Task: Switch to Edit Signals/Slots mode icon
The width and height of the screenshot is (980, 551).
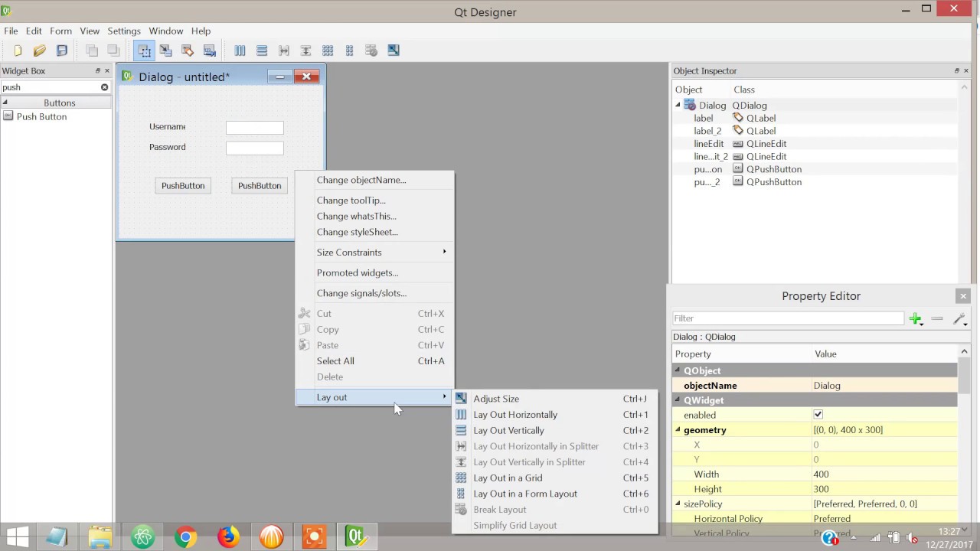Action: [x=165, y=51]
